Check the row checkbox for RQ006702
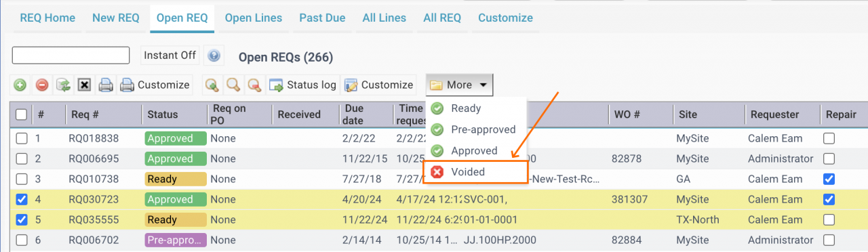 (x=22, y=240)
